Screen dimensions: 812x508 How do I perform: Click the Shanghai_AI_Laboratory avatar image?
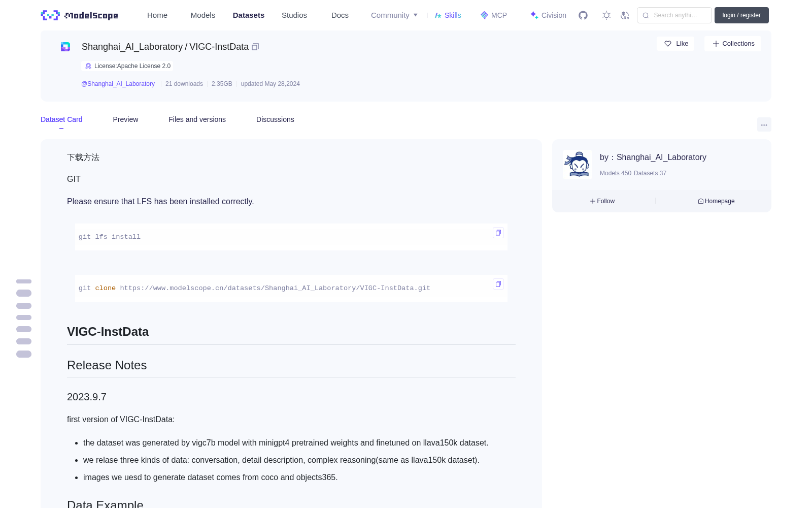tap(578, 165)
